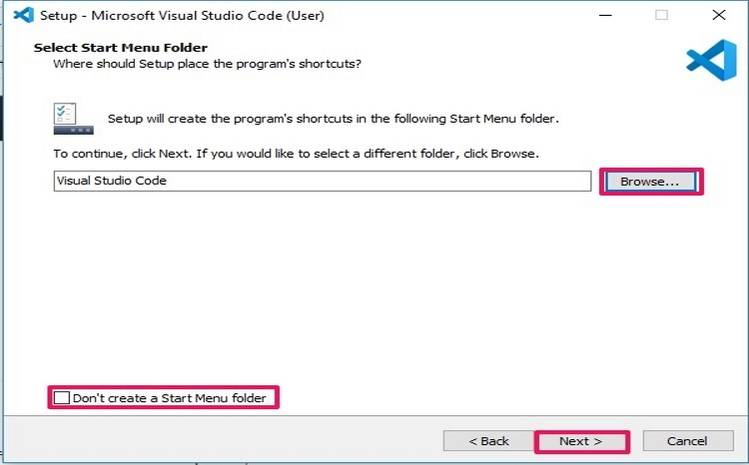Minimize the Setup window
Image resolution: width=749 pixels, height=465 pixels.
point(604,16)
